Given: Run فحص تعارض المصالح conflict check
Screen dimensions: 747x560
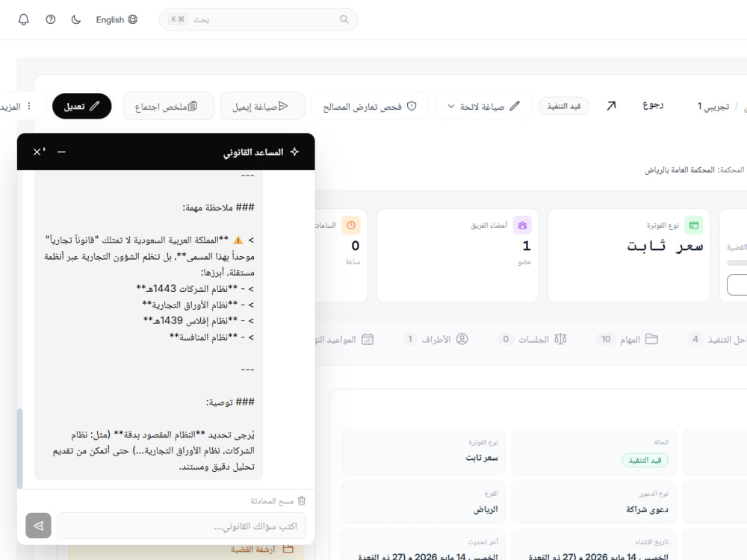Looking at the screenshot, I should 370,106.
